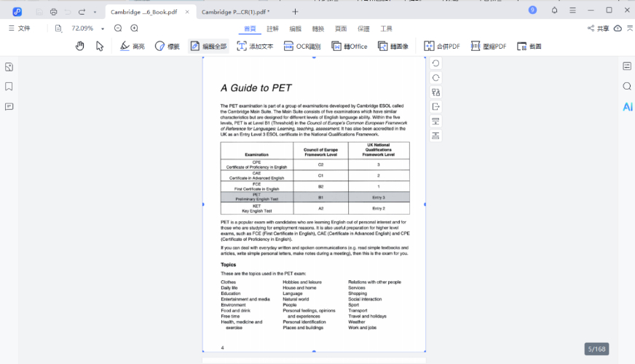The image size is (635, 364).
Task: Select the Hand pan tool
Action: pyautogui.click(x=80, y=46)
